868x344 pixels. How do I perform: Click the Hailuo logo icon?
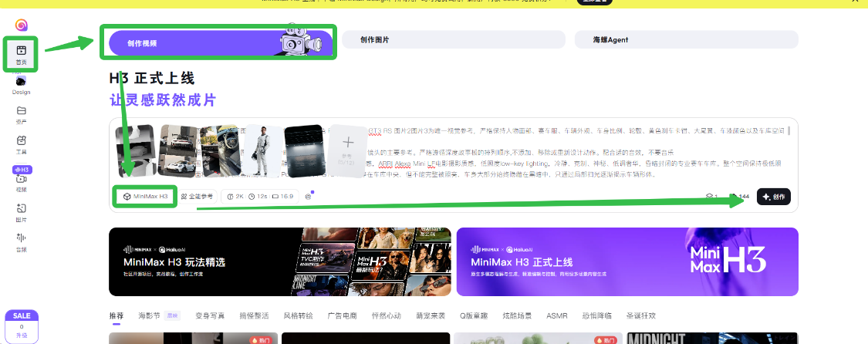21,25
